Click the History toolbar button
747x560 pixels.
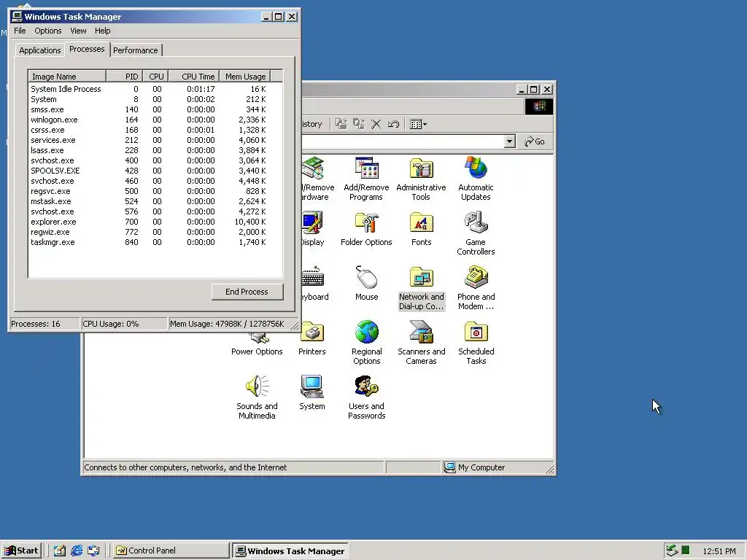[312, 124]
